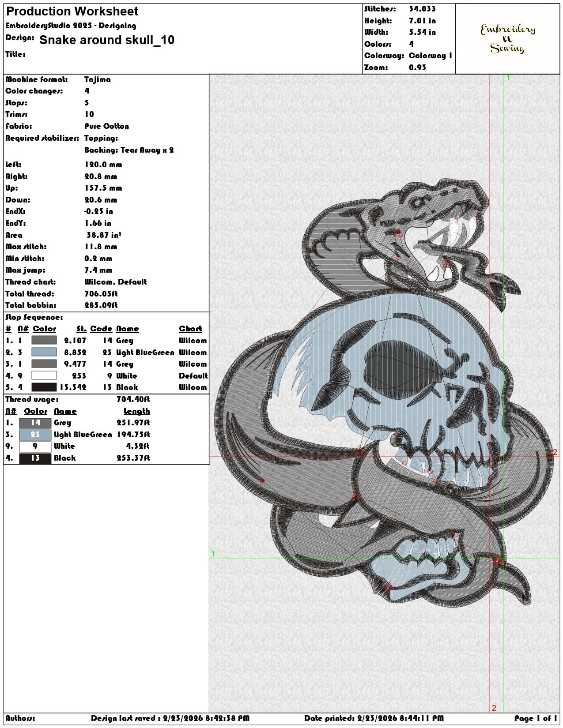The width and height of the screenshot is (563, 728).
Task: Click Thread usage total 704.40ft
Action: coord(133,399)
